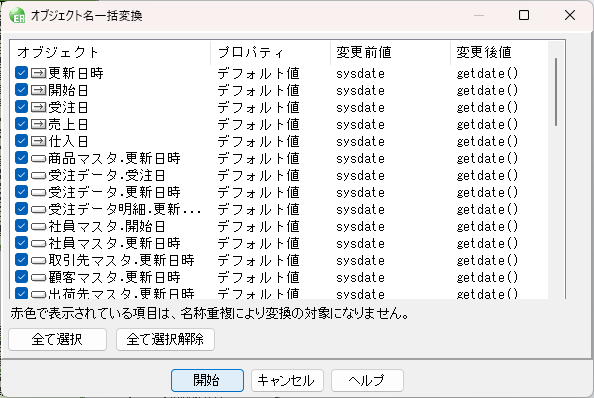The height and width of the screenshot is (398, 594).
Task: Toggle the 売上日 row checkbox
Action: 22,124
